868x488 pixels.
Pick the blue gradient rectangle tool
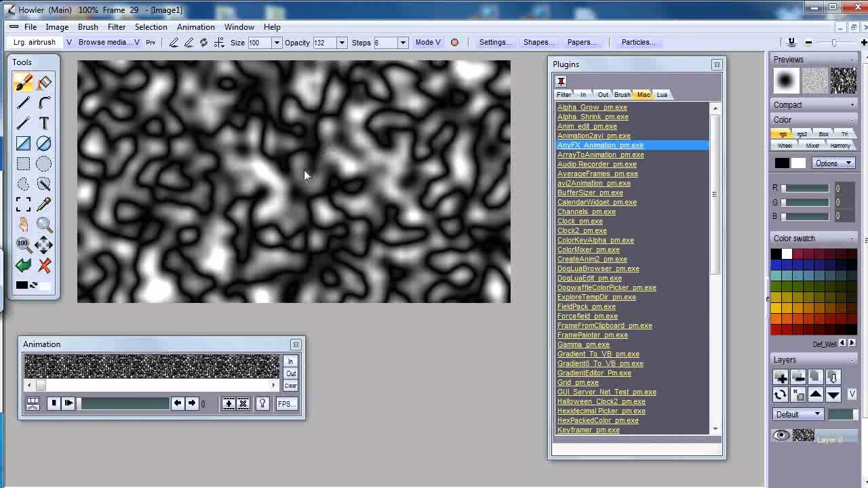[x=24, y=144]
